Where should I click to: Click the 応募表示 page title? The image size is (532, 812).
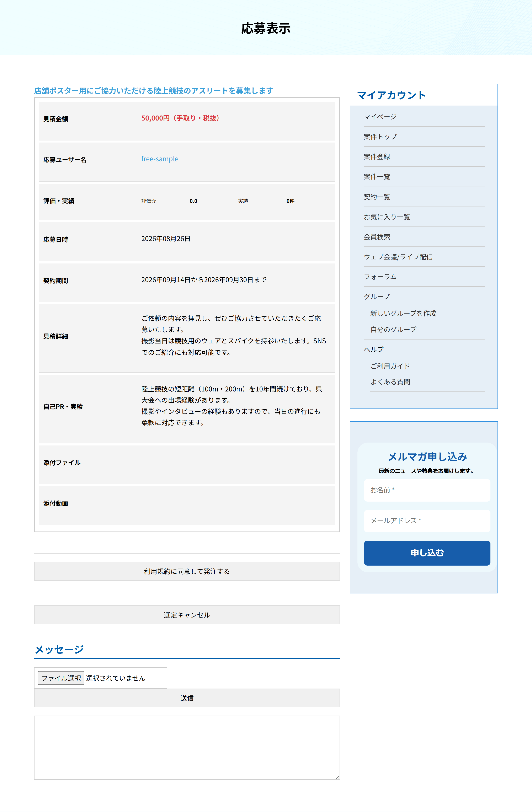[x=266, y=28]
